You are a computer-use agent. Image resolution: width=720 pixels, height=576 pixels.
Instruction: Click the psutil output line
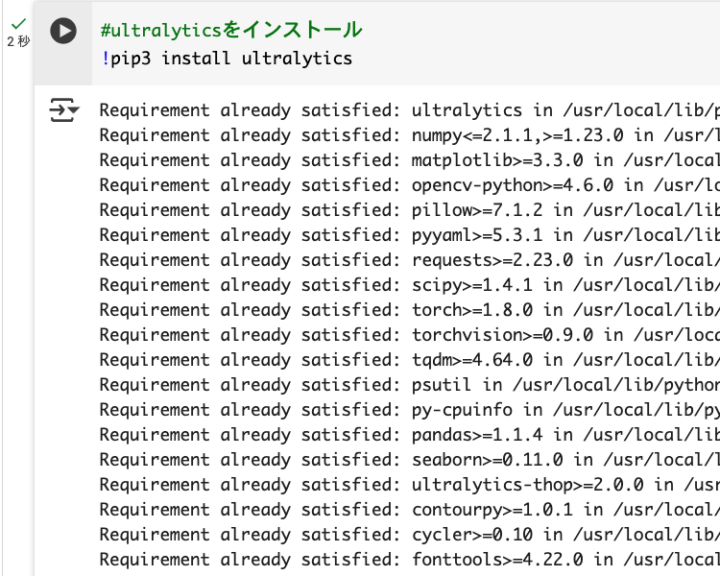coord(410,385)
